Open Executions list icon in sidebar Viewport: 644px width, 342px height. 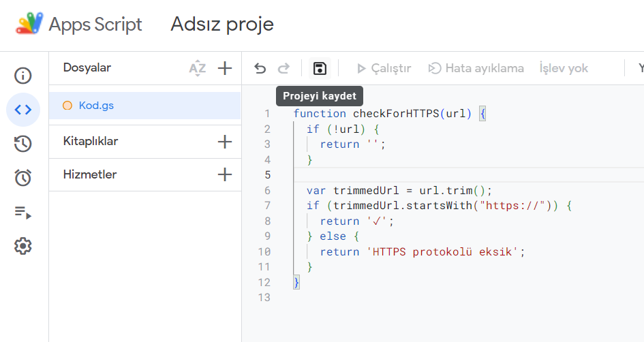(23, 213)
